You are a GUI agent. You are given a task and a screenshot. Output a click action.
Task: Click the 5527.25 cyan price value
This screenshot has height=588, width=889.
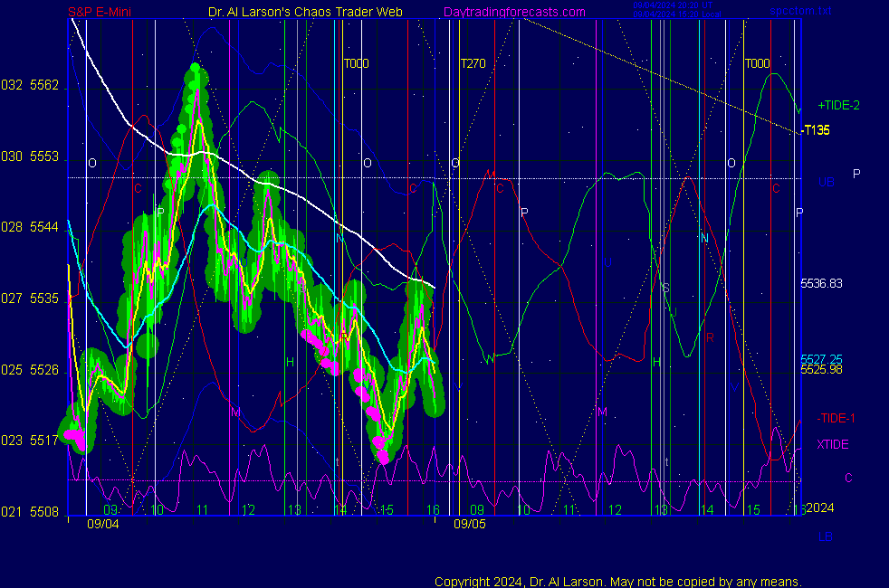pos(821,359)
